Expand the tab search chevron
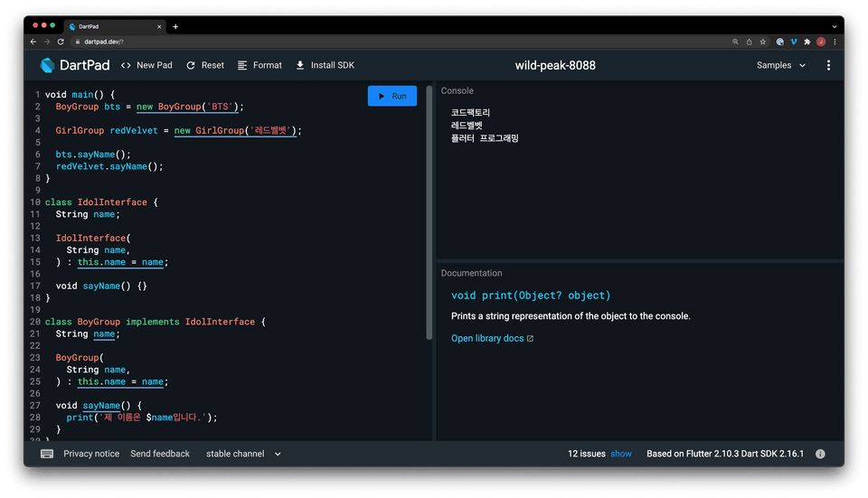868x498 pixels. pos(835,26)
